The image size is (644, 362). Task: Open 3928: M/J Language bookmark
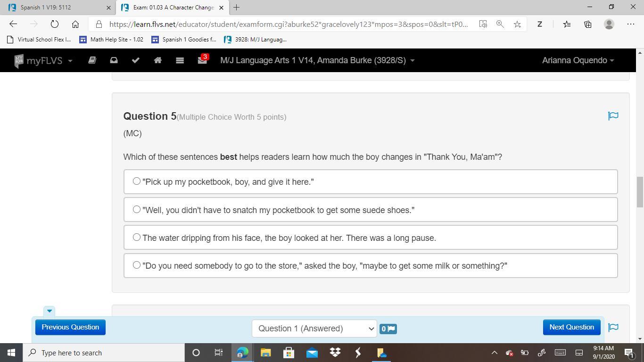point(255,40)
